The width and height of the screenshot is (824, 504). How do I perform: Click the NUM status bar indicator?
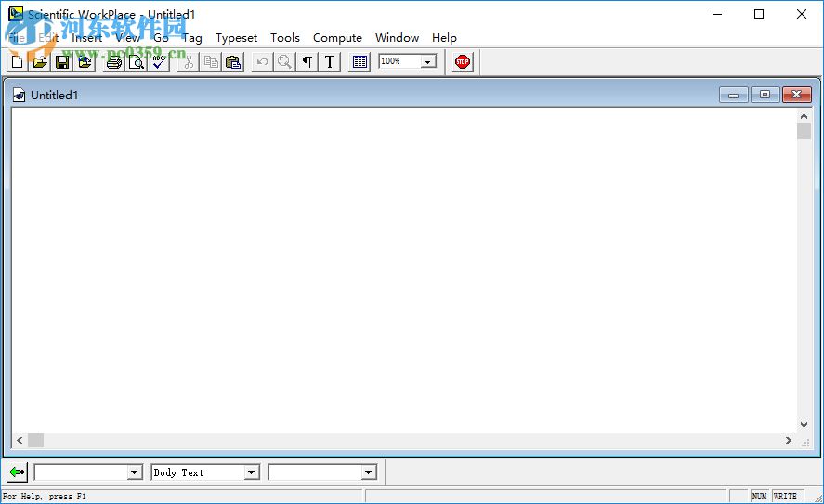click(x=759, y=497)
